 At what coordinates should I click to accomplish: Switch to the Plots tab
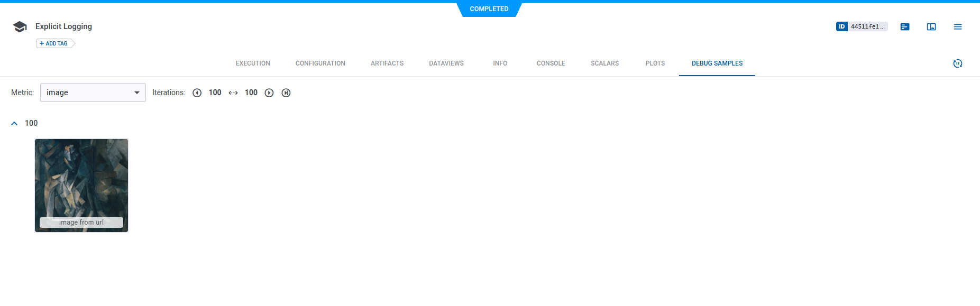[x=655, y=63]
